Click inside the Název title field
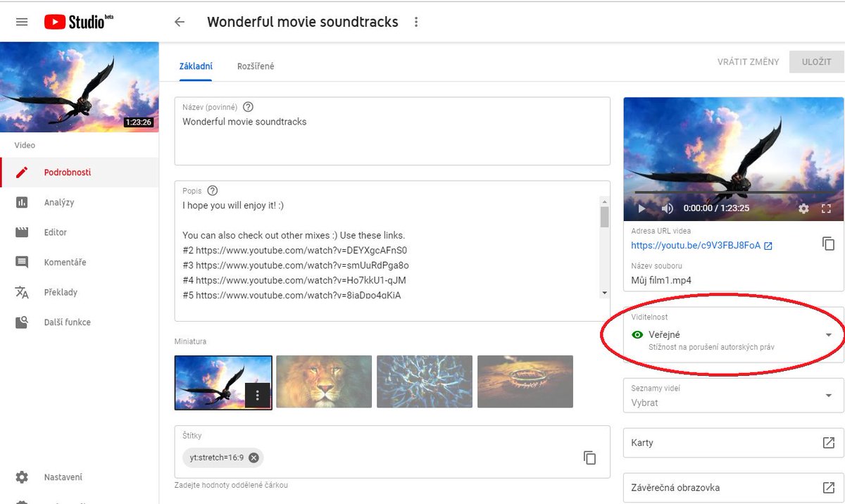 392,131
